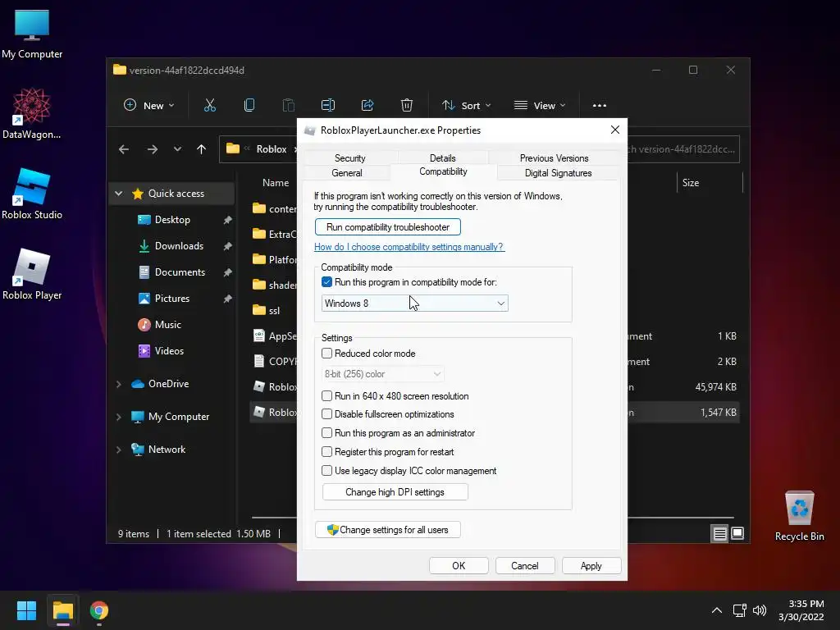The width and height of the screenshot is (840, 630).
Task: Click the File Explorer taskbar icon
Action: (62, 610)
